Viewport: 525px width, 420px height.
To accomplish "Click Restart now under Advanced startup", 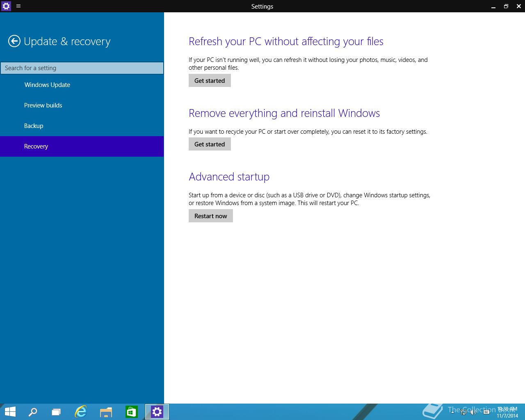I will (x=211, y=216).
